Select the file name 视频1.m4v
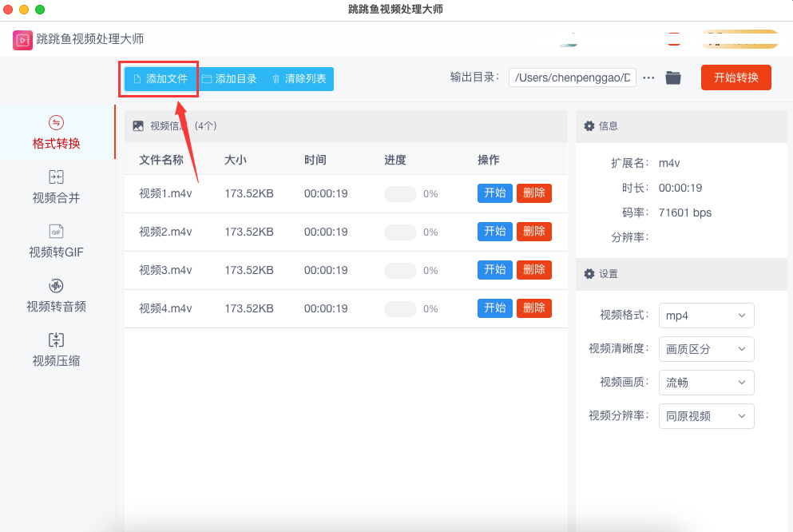Image resolution: width=793 pixels, height=532 pixels. coord(165,193)
